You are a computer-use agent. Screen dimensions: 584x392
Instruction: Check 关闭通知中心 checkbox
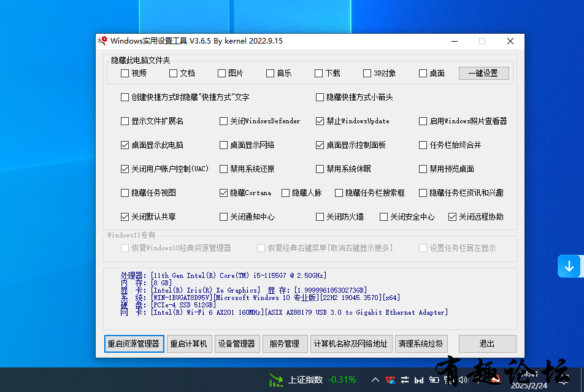point(223,217)
